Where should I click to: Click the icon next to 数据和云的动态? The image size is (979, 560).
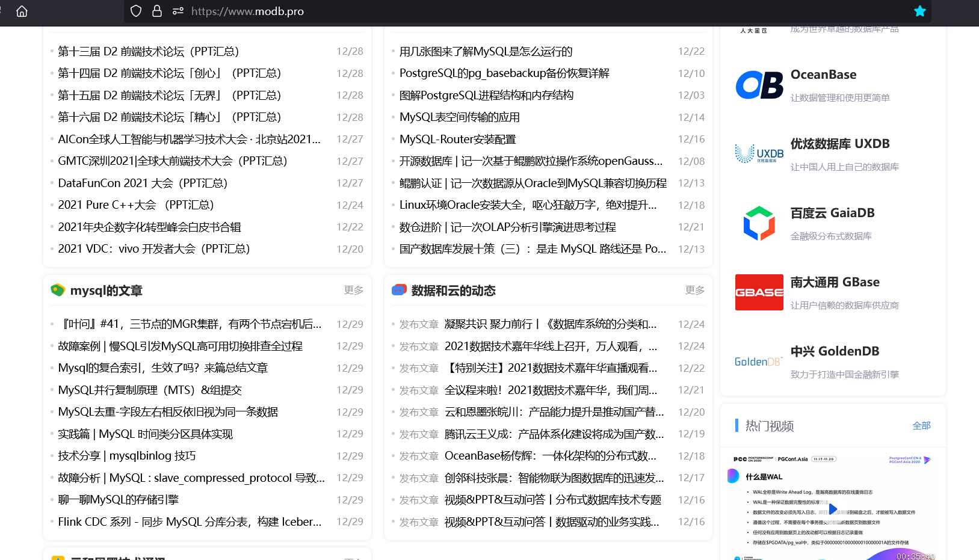398,290
